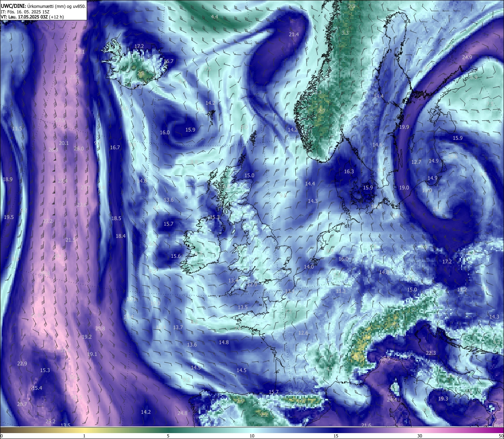Click the 22.9 value in the lower left

click(x=22, y=363)
